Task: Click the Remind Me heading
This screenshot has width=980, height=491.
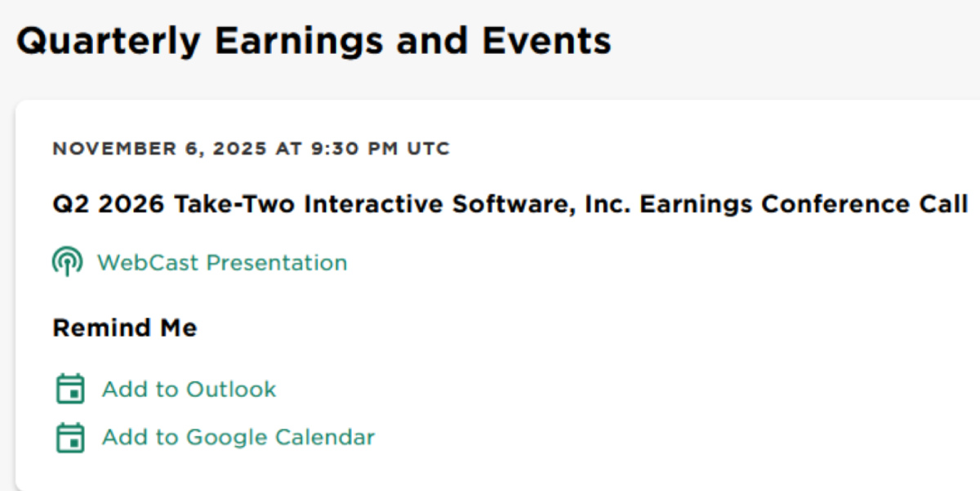Action: 124,327
